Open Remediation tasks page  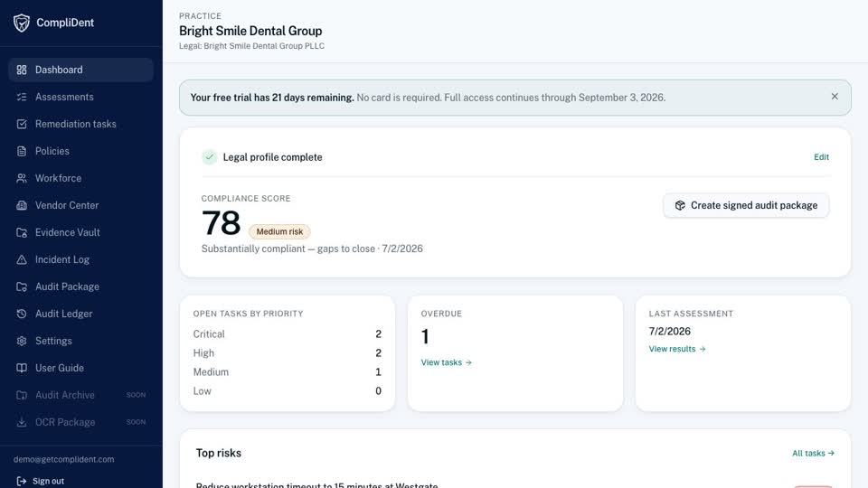pos(80,124)
